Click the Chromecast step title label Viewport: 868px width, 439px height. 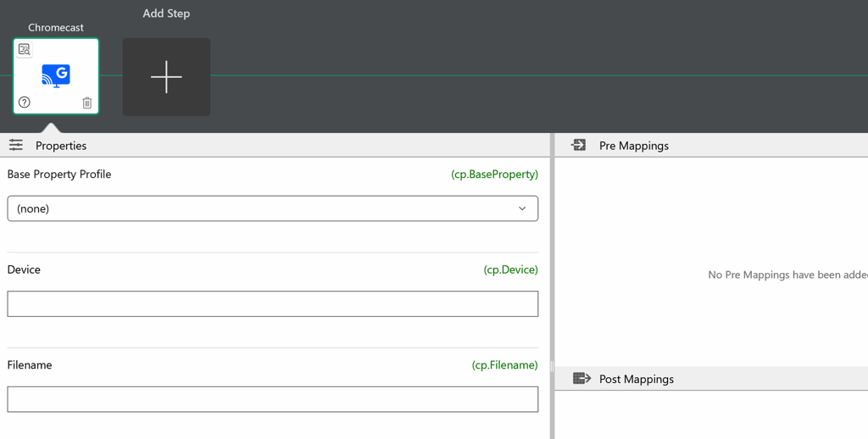(x=56, y=27)
